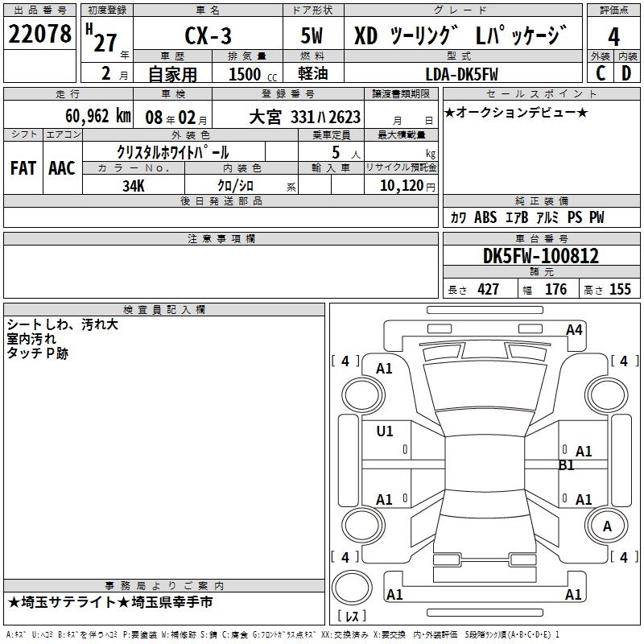Click the door type 5W value
This screenshot has width=644, height=644.
(x=312, y=35)
